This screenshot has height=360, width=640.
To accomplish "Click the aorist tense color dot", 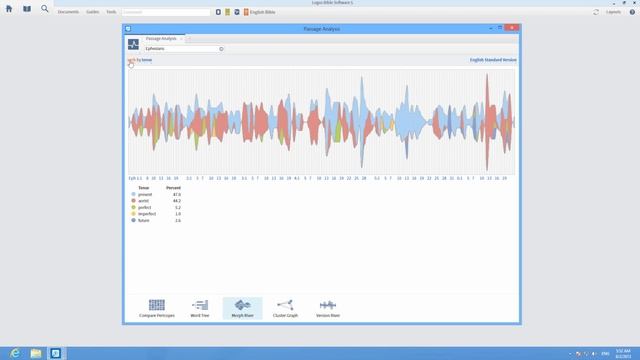I will click(133, 201).
